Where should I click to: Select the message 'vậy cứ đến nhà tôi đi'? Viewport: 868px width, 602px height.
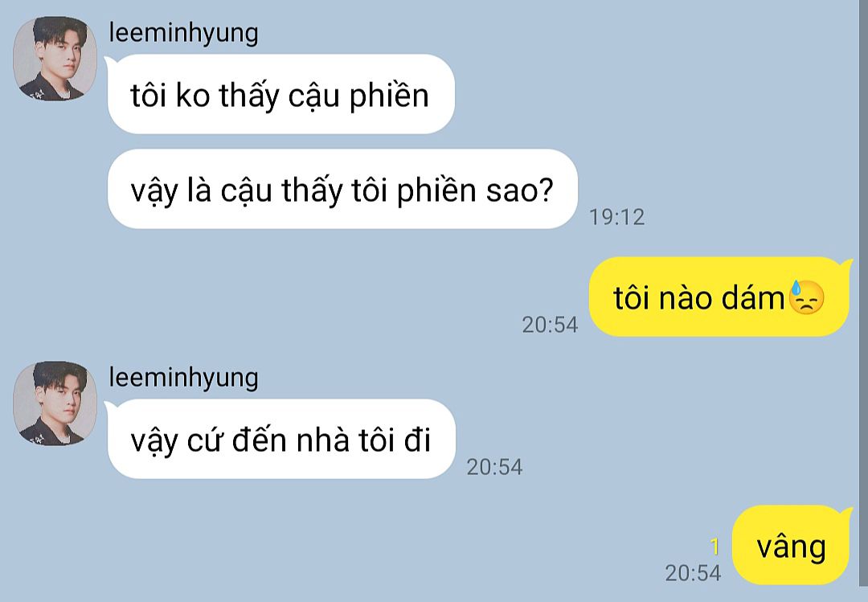point(281,439)
